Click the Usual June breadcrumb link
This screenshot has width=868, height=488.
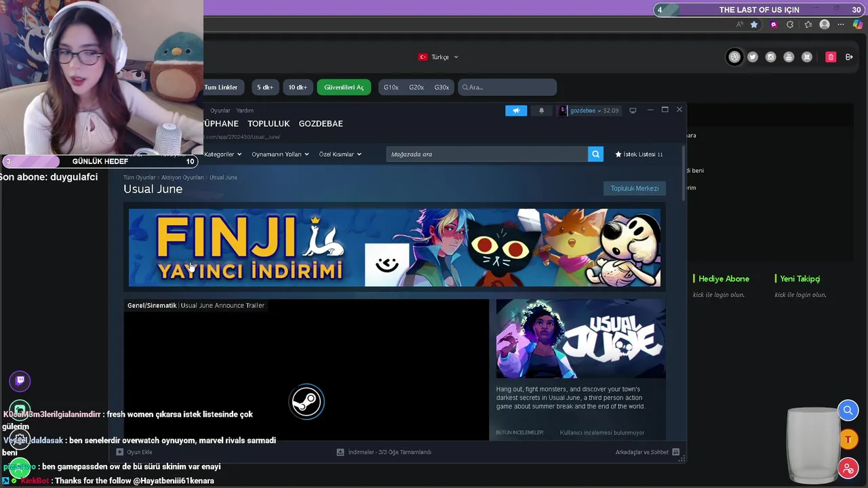(x=223, y=178)
